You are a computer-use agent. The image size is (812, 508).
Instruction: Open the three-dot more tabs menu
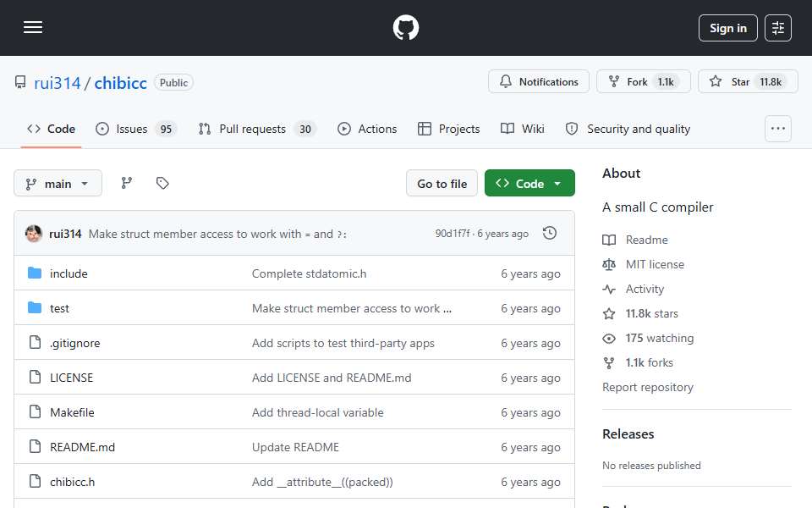click(x=778, y=129)
